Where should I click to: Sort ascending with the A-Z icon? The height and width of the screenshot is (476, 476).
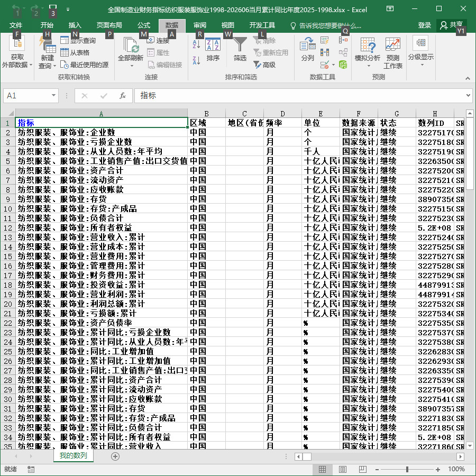[196, 44]
